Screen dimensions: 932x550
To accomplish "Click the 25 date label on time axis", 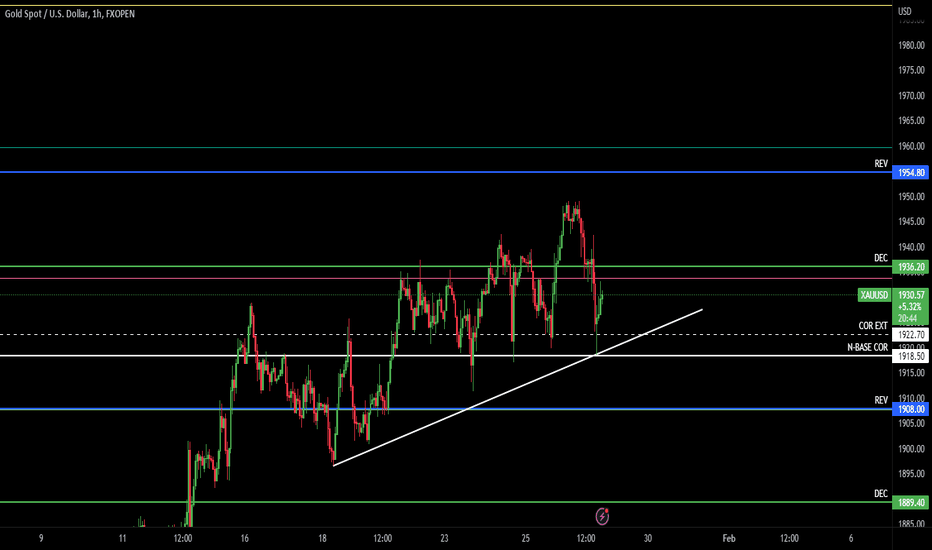I will click(525, 539).
